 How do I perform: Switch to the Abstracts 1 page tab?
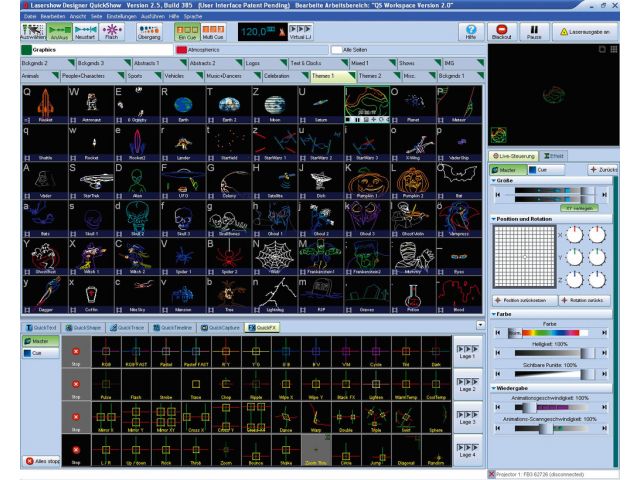coord(159,63)
